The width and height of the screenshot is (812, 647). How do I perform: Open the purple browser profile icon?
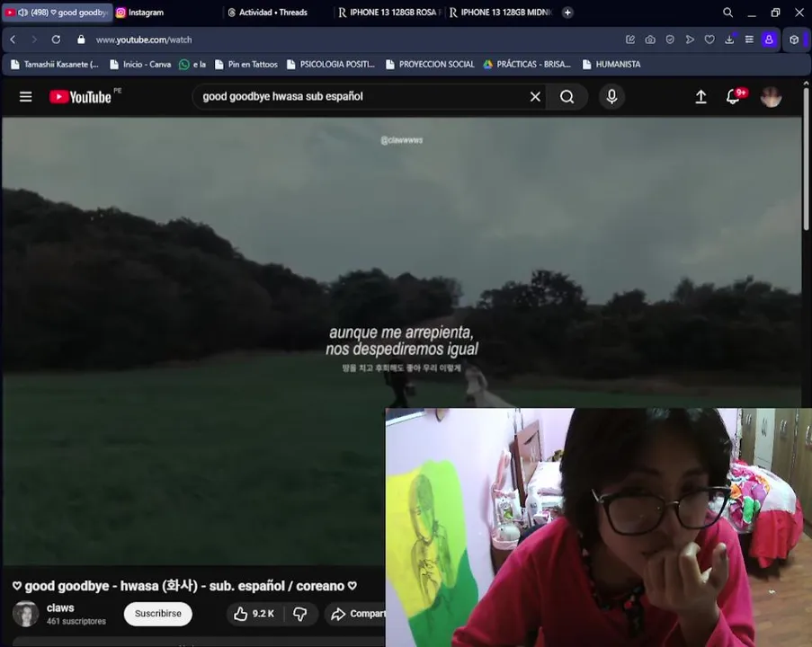click(x=769, y=40)
